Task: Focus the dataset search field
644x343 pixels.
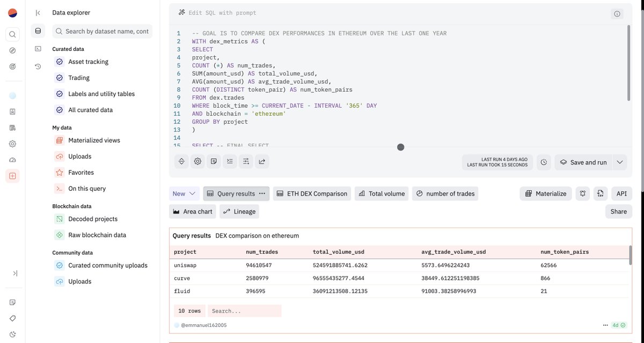Action: [x=103, y=31]
